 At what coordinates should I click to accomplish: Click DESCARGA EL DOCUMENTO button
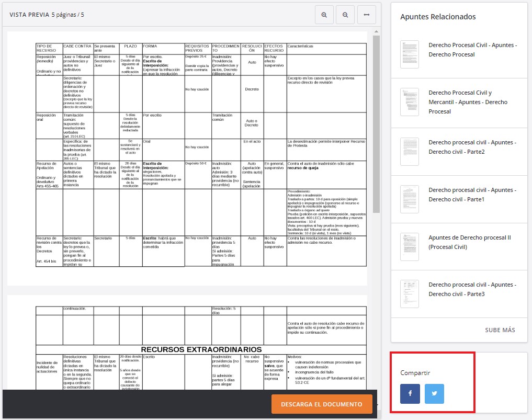pyautogui.click(x=321, y=404)
